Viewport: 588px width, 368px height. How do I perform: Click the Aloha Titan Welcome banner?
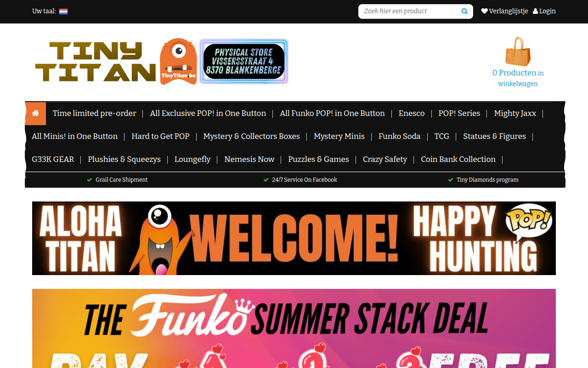pos(294,238)
